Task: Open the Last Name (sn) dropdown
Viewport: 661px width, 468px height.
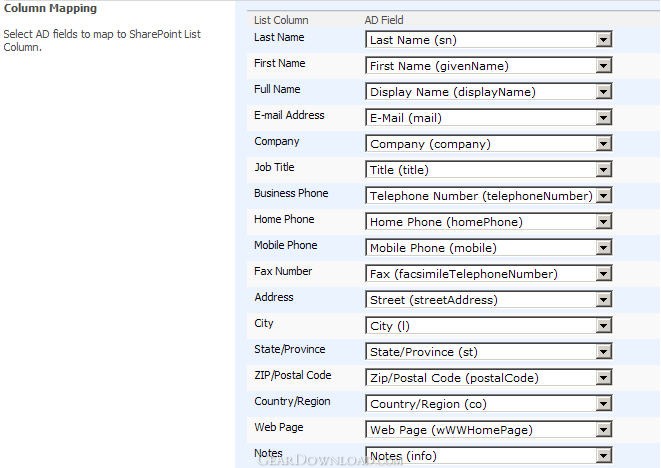Action: coord(489,40)
